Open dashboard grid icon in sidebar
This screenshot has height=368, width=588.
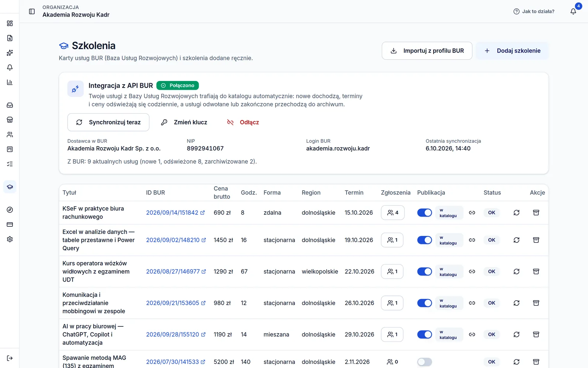click(10, 23)
